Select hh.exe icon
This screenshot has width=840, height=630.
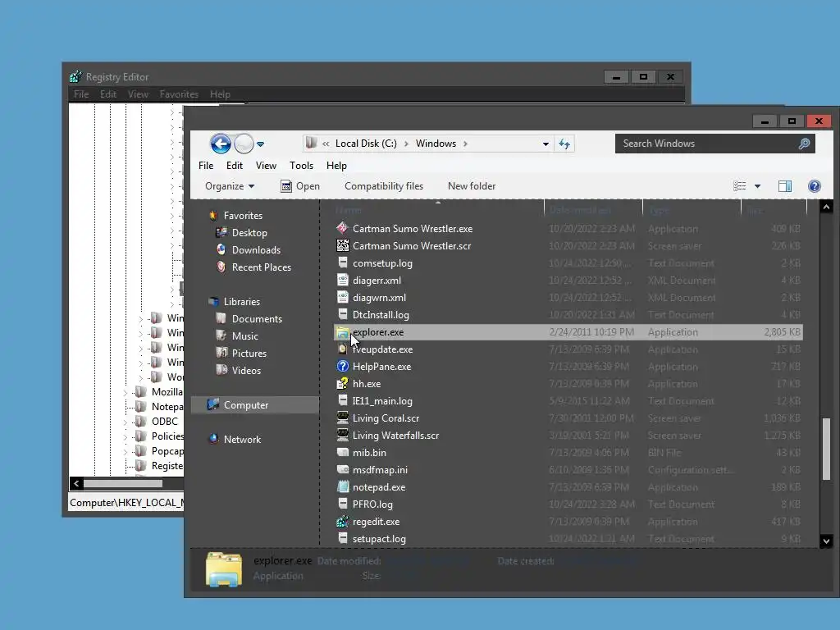click(x=342, y=384)
